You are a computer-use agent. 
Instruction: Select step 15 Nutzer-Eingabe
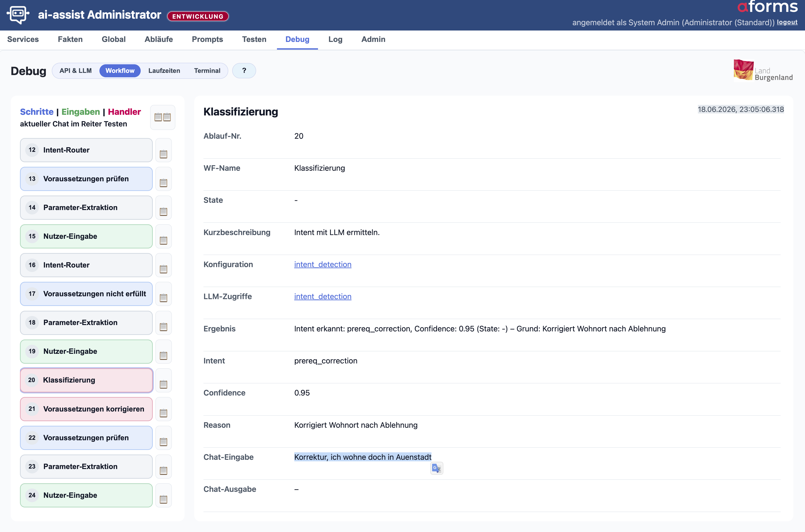click(x=86, y=237)
